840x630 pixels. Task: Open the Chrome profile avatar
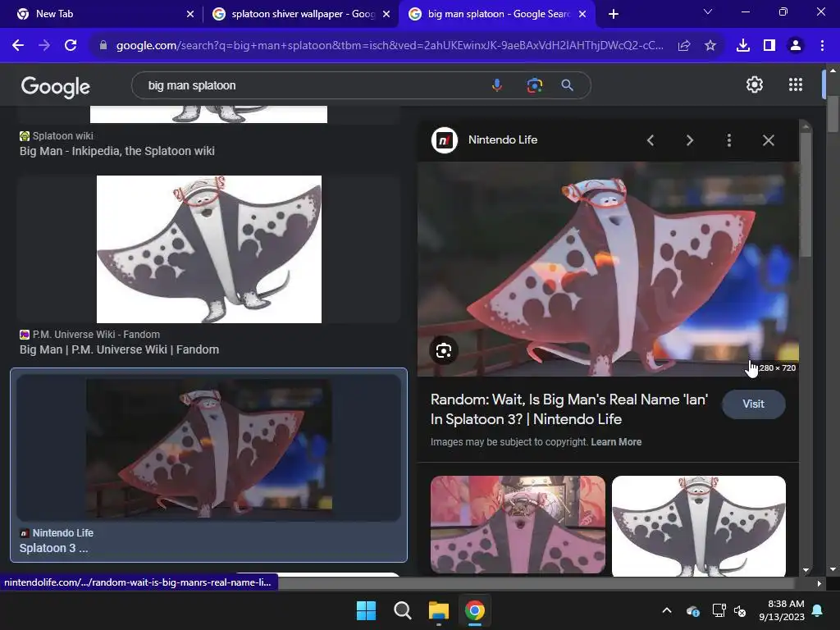click(x=796, y=46)
